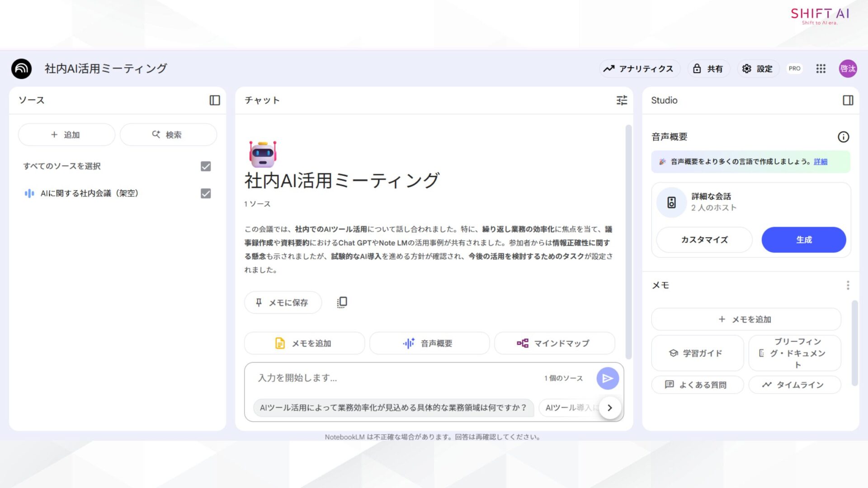Collapse the ソース panel

click(x=215, y=100)
